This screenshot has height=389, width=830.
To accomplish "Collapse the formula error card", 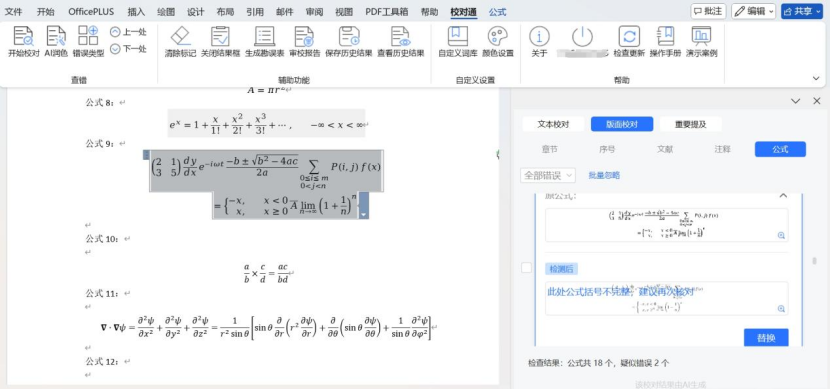I will pos(783,196).
